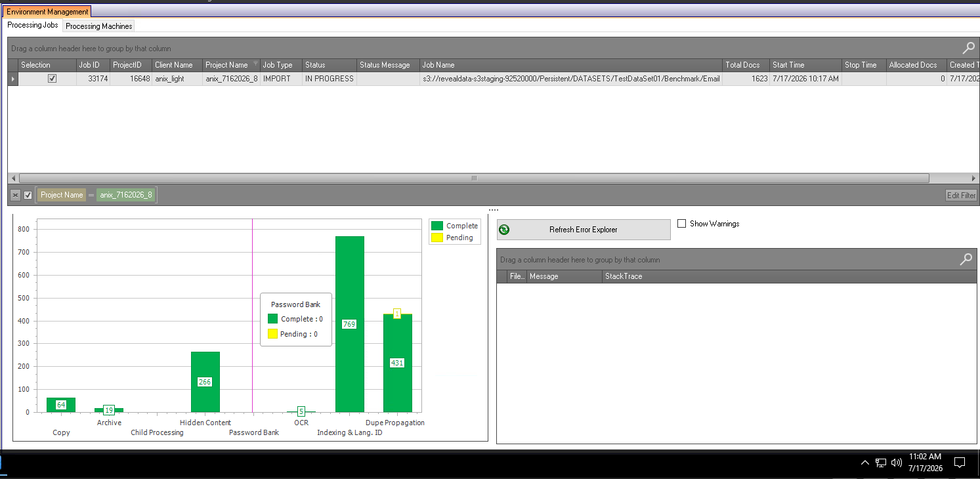
Task: Sort by the Selection column header
Action: [x=47, y=65]
